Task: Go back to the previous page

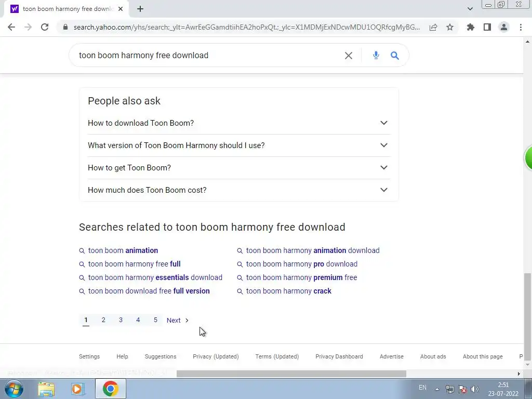Action: [11, 27]
